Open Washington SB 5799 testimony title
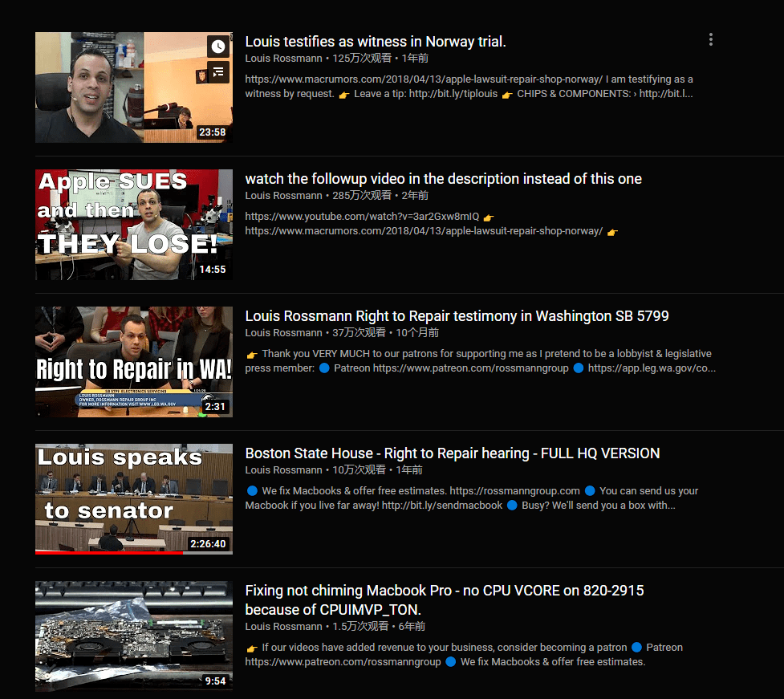784x699 pixels. pyautogui.click(x=457, y=316)
